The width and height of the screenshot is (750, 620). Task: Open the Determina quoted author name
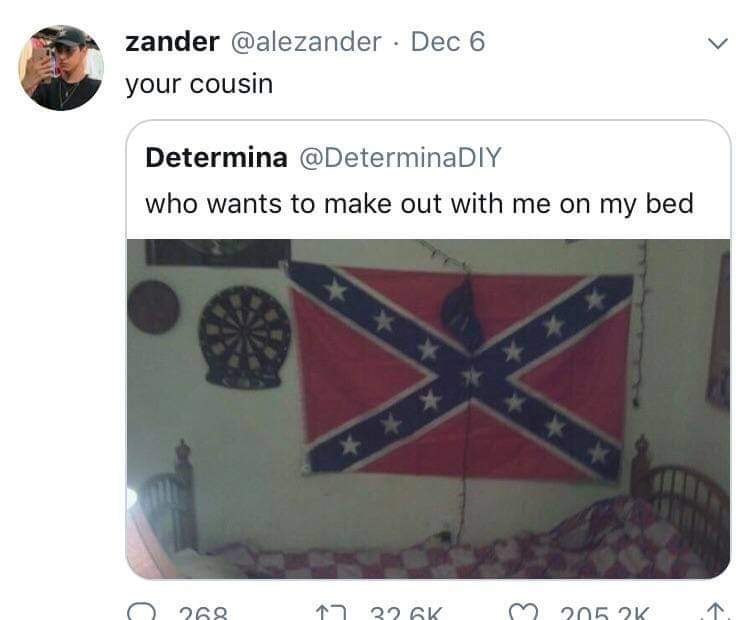(x=216, y=157)
